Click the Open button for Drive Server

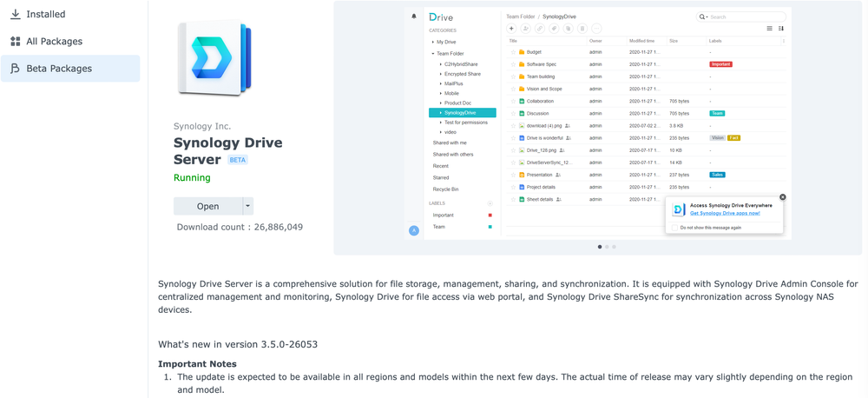(x=207, y=206)
